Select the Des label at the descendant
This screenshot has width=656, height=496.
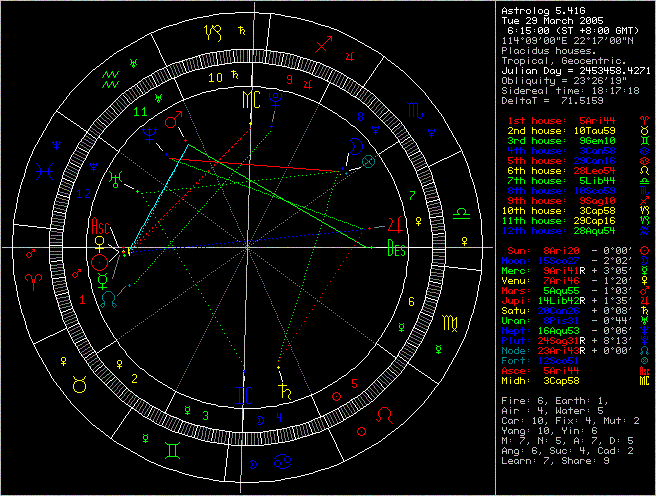click(396, 250)
